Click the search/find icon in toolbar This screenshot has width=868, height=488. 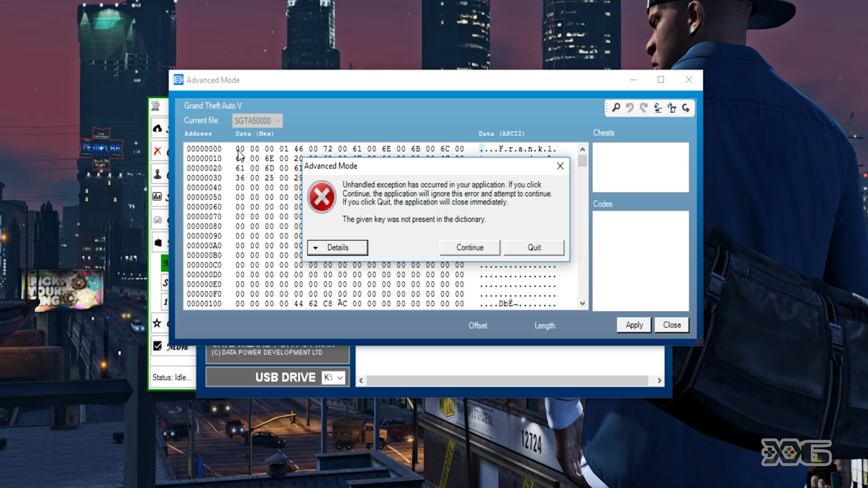(x=616, y=108)
